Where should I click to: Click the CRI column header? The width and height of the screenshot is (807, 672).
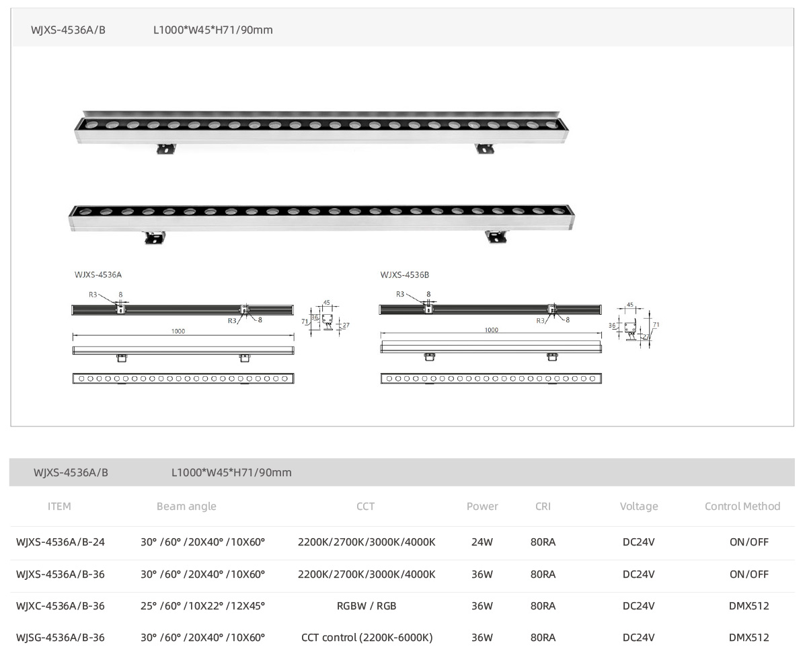pyautogui.click(x=543, y=506)
